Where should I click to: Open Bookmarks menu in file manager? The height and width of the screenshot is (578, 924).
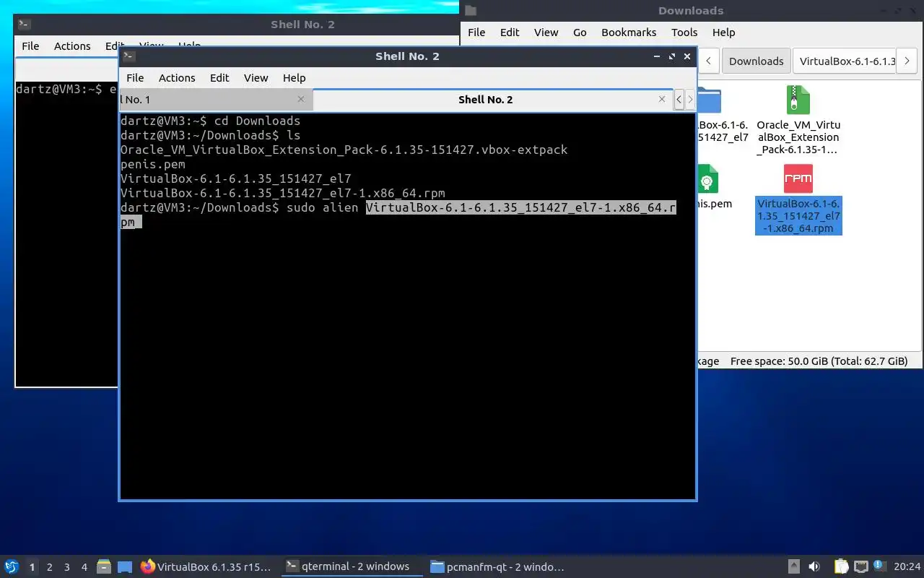coord(629,32)
